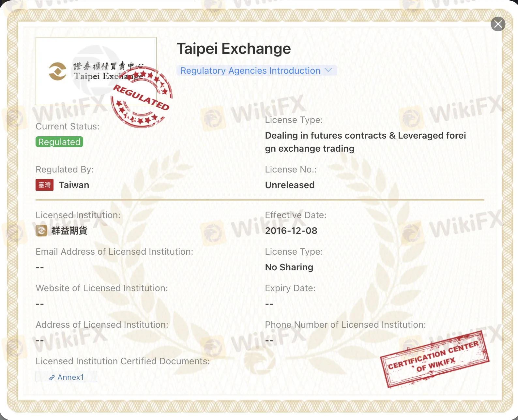Click the chevron arrow after Regulatory Agencies Introduction

tap(328, 70)
